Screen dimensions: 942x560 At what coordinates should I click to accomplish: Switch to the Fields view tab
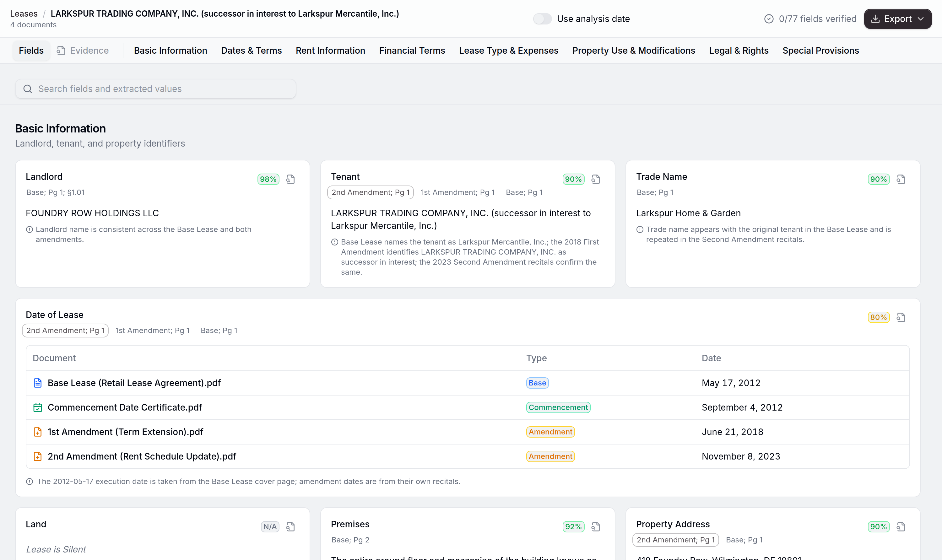(31, 51)
